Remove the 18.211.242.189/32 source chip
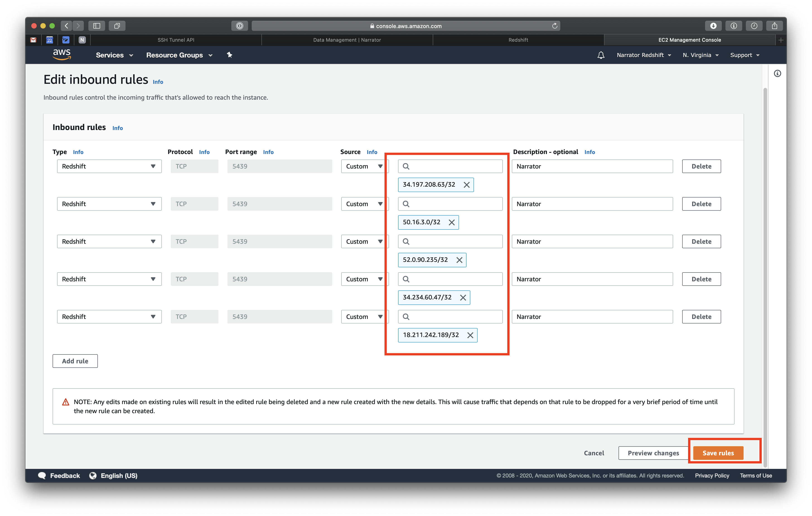This screenshot has width=812, height=516. 470,335
